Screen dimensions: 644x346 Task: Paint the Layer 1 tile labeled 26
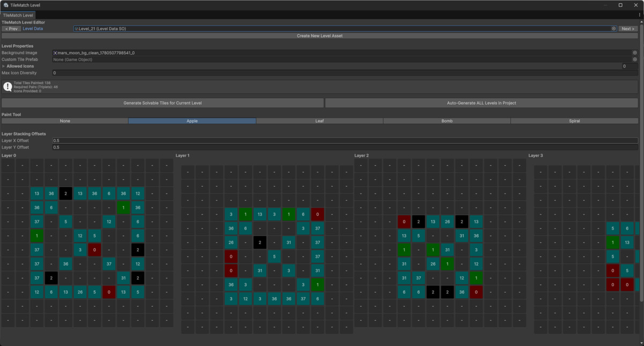[231, 242]
